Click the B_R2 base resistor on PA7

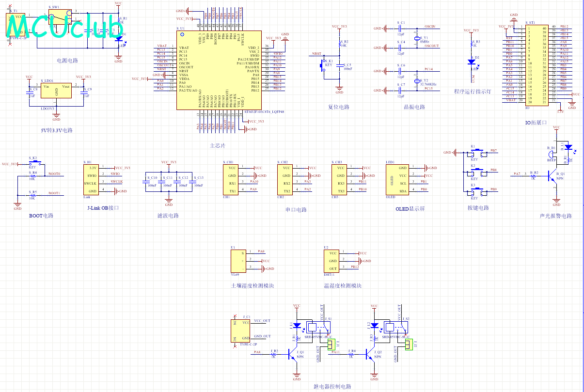point(534,176)
